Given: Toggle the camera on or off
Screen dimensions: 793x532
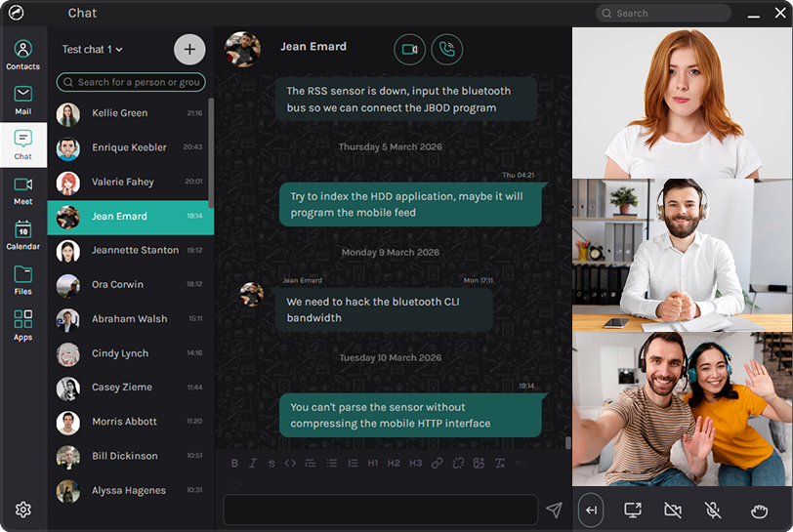Looking at the screenshot, I should (673, 510).
